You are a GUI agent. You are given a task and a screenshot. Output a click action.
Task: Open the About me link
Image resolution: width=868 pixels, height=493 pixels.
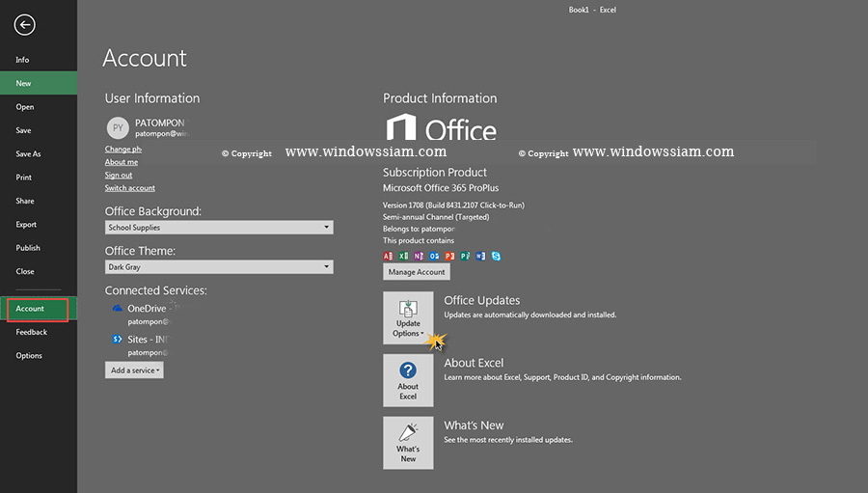click(x=122, y=162)
